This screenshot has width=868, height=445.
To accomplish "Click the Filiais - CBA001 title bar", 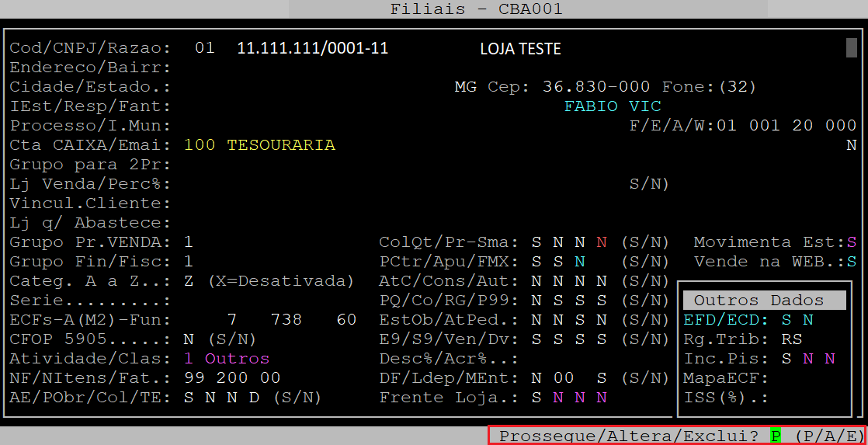I will point(476,9).
